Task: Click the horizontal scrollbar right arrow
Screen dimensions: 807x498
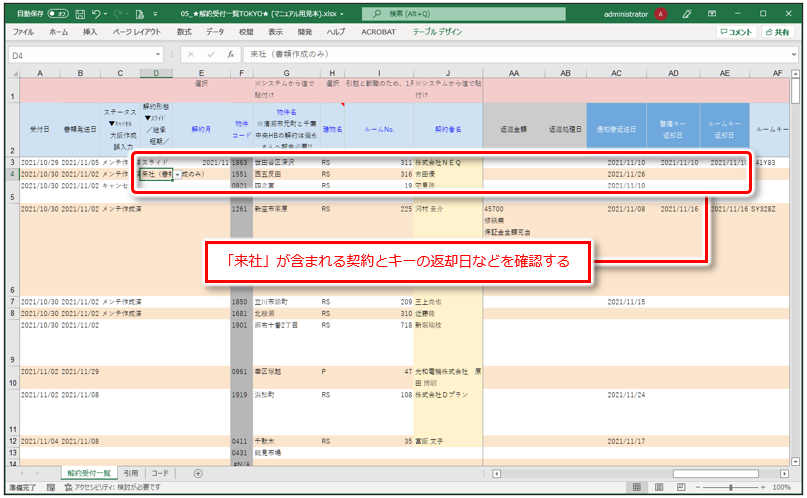Action: click(x=784, y=473)
